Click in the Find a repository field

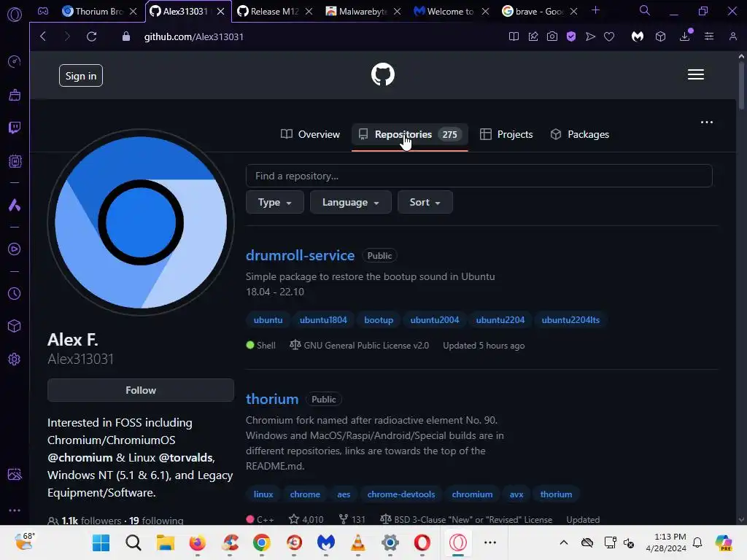tap(479, 176)
